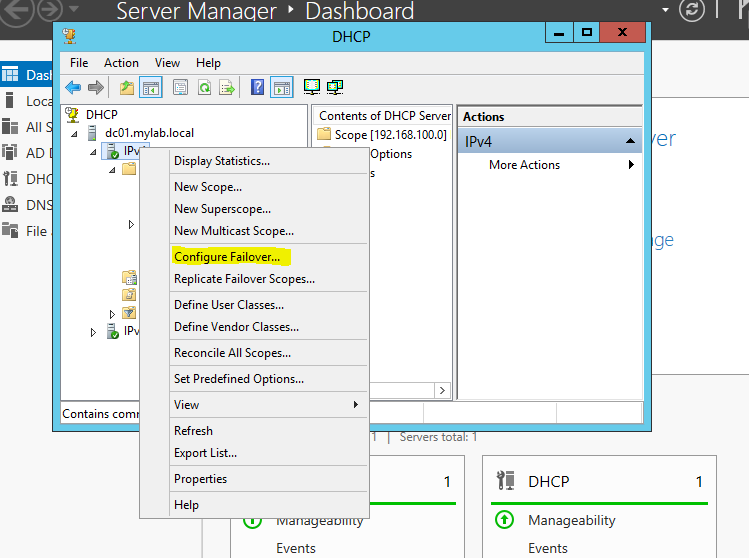The width and height of the screenshot is (749, 558).
Task: Click the blue Back arrow in DHCP toolbar
Action: (x=73, y=87)
